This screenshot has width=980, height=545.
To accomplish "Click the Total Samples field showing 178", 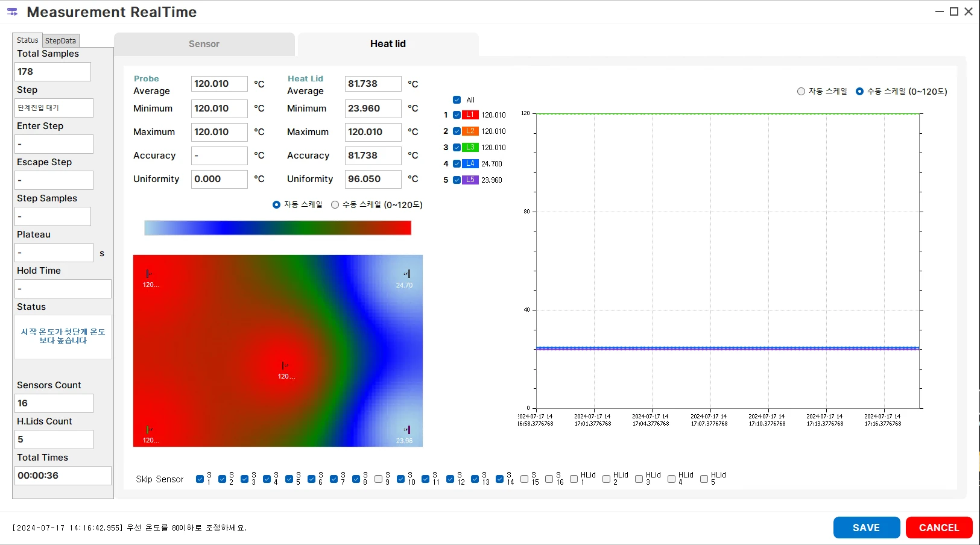I will [x=52, y=72].
